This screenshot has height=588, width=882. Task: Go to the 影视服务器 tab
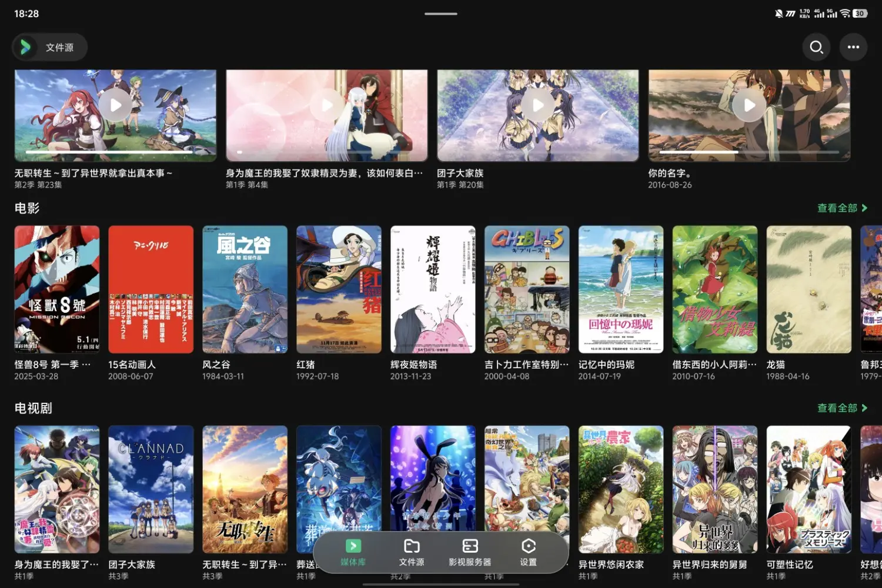(x=470, y=553)
